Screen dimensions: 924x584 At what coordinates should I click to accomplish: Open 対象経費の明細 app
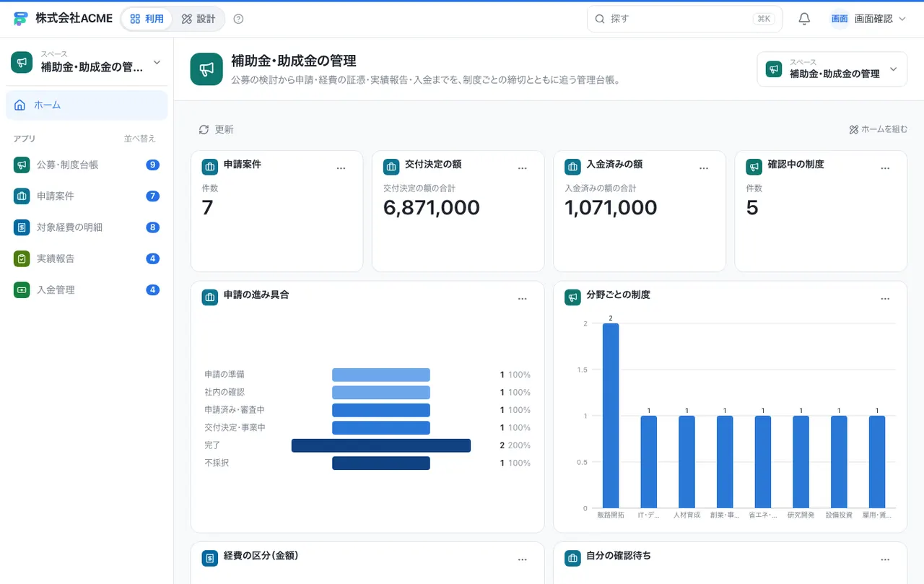pos(87,227)
